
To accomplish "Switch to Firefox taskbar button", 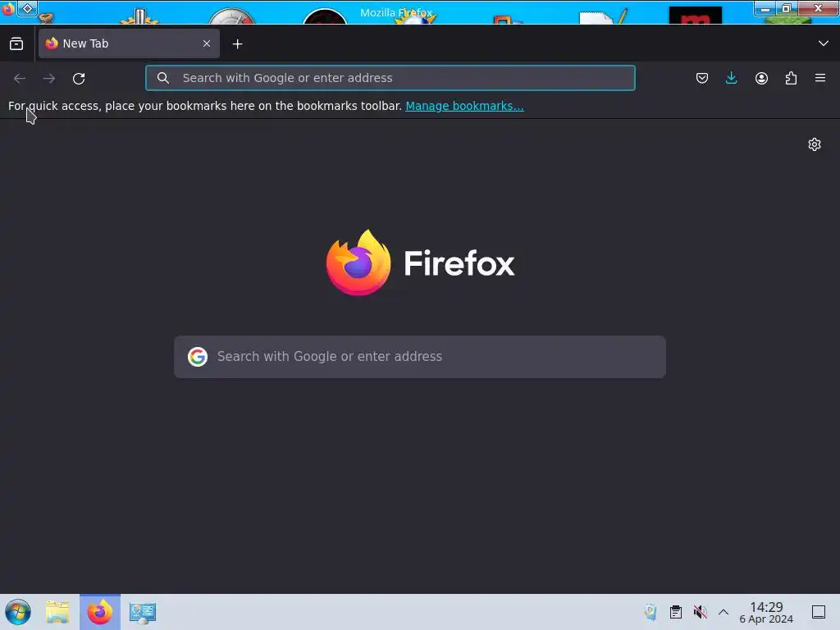I will [100, 612].
